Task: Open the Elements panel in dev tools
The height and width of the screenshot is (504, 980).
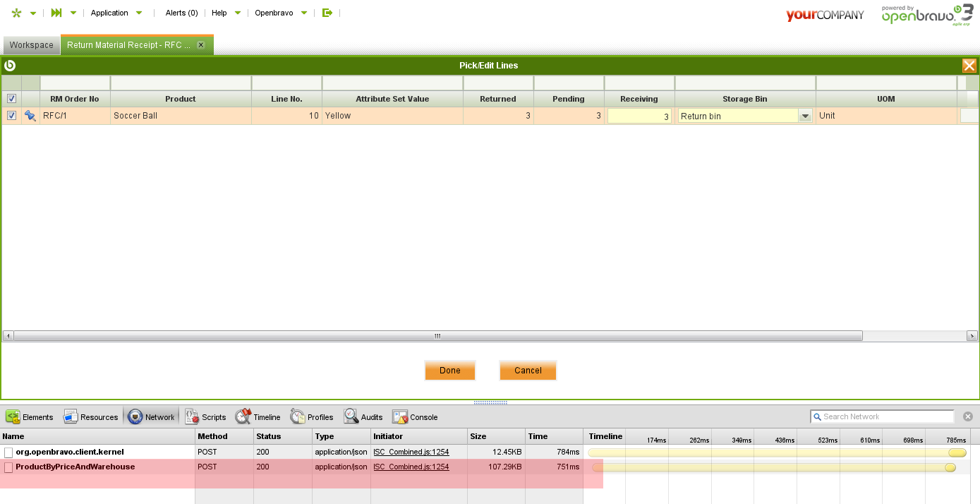Action: pyautogui.click(x=30, y=417)
